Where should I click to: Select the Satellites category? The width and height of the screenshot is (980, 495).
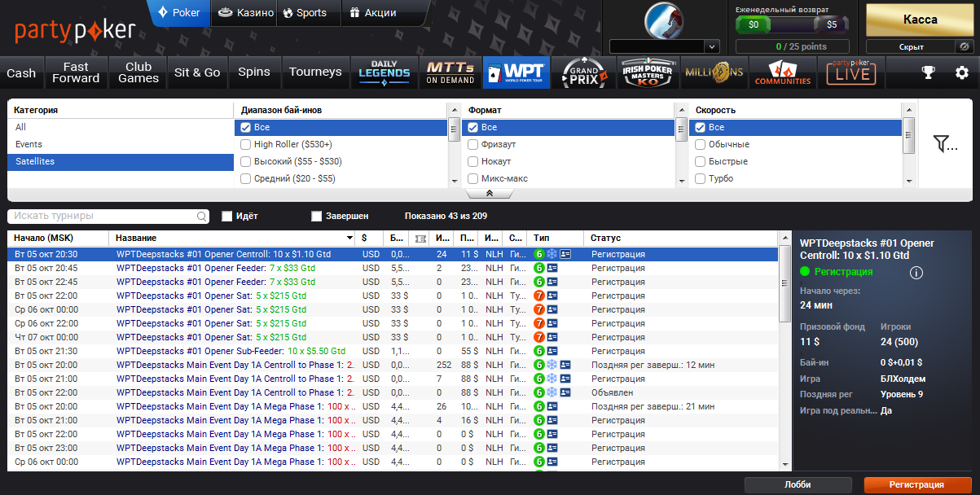(121, 162)
